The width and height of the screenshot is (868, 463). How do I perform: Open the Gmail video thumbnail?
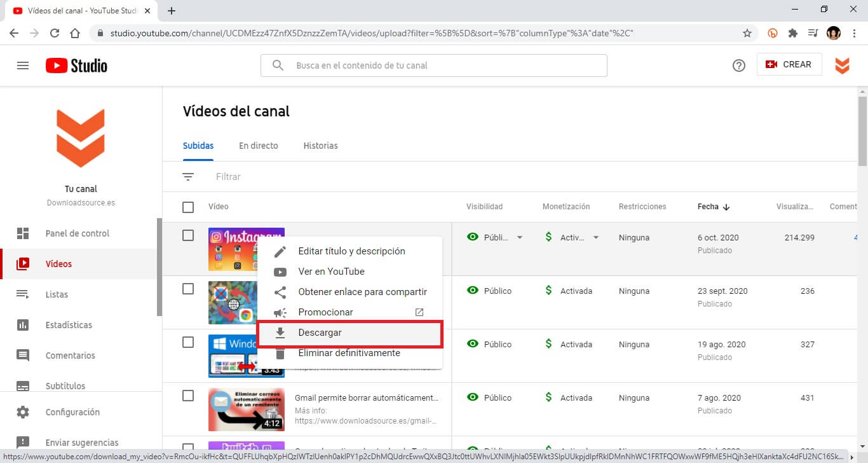pos(247,410)
